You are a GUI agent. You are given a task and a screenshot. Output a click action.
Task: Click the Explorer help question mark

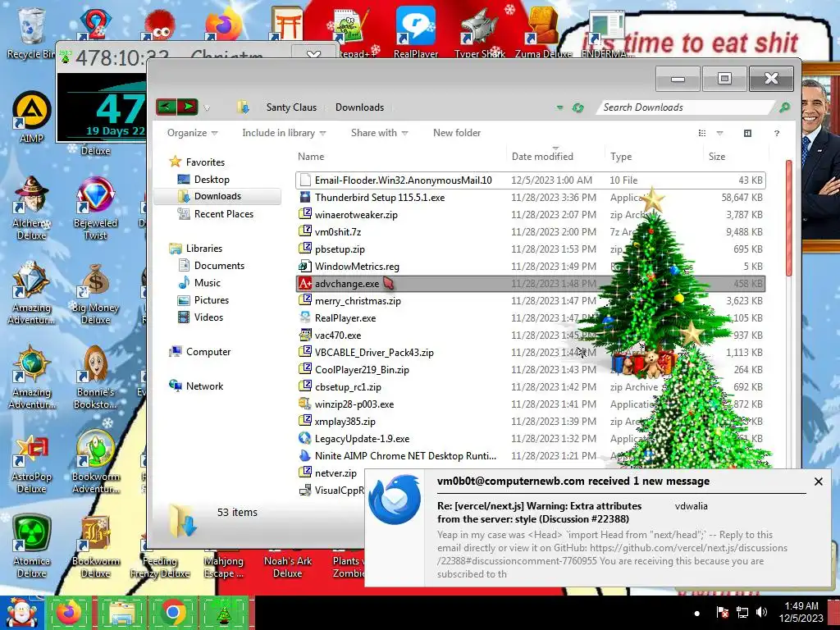[x=776, y=134]
